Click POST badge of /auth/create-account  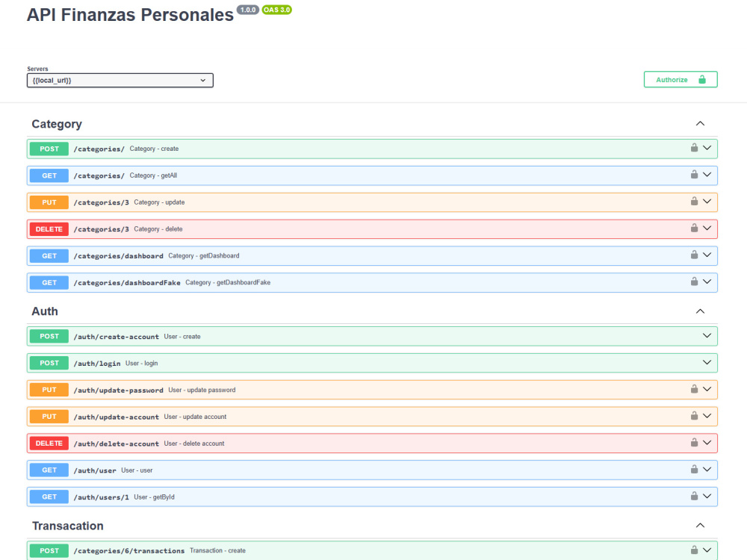pyautogui.click(x=49, y=336)
